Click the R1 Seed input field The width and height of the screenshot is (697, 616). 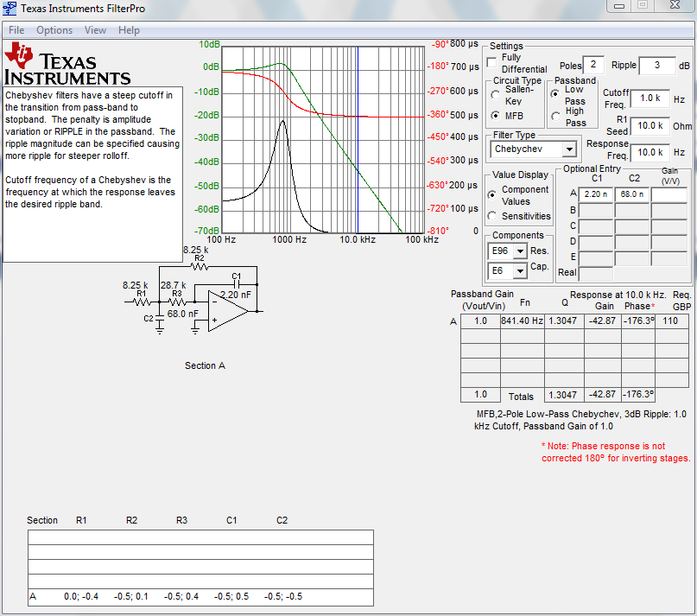coord(649,126)
